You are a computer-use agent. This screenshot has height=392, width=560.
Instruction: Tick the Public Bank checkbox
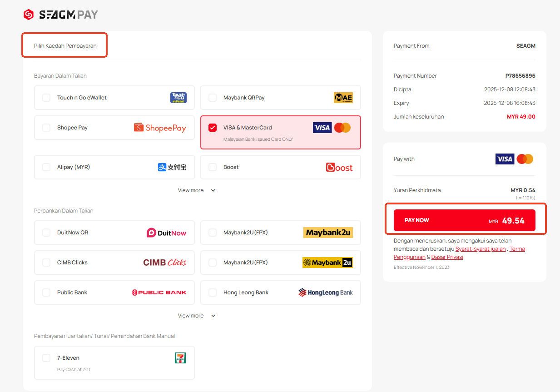[x=46, y=293]
